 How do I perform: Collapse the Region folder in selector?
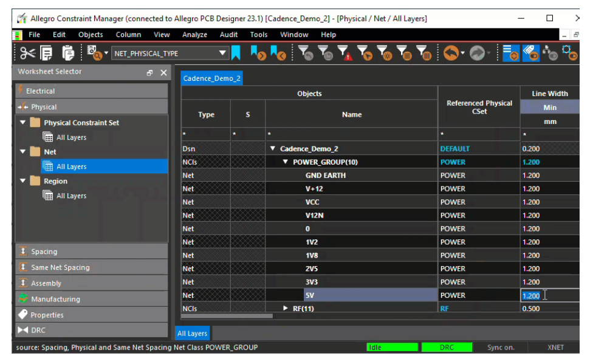coord(22,180)
